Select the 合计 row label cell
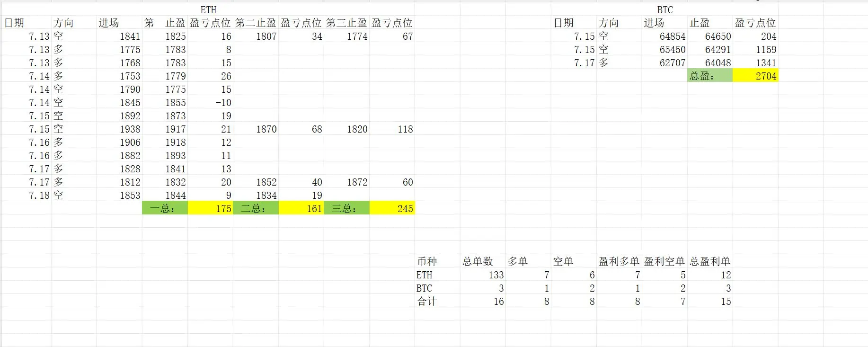 coord(437,301)
